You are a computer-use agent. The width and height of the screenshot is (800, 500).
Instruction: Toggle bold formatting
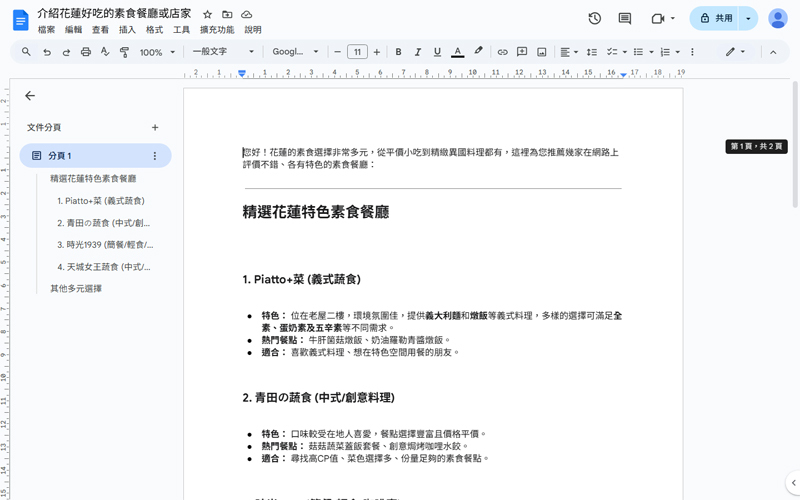[398, 52]
